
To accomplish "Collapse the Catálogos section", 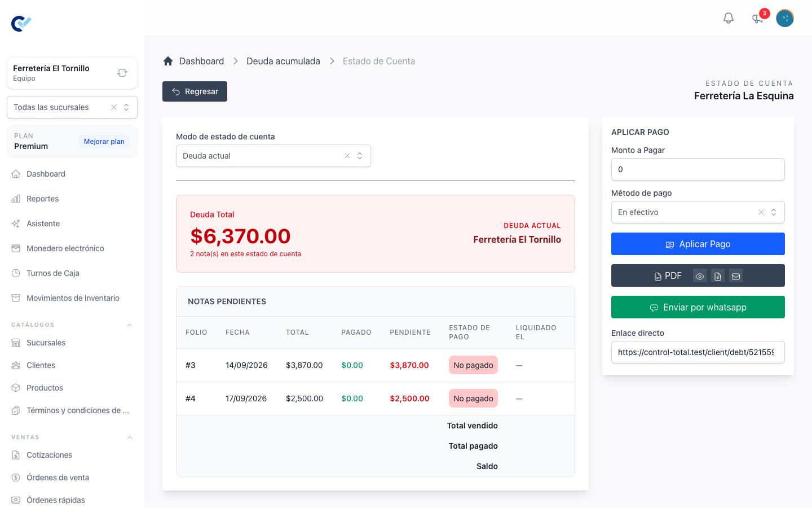I will coord(130,325).
